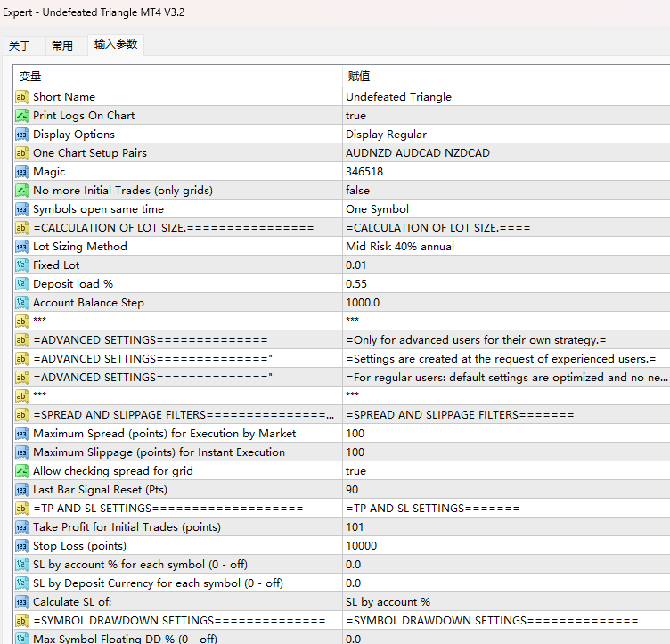670x644 pixels.
Task: Click the icon beside Max Symbol Floating DD %
Action: coord(22,639)
